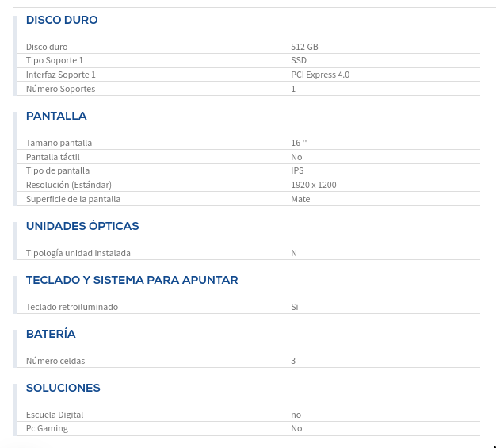The width and height of the screenshot is (496, 448).
Task: Select the PCI Express 4.0 value
Action: click(x=320, y=75)
